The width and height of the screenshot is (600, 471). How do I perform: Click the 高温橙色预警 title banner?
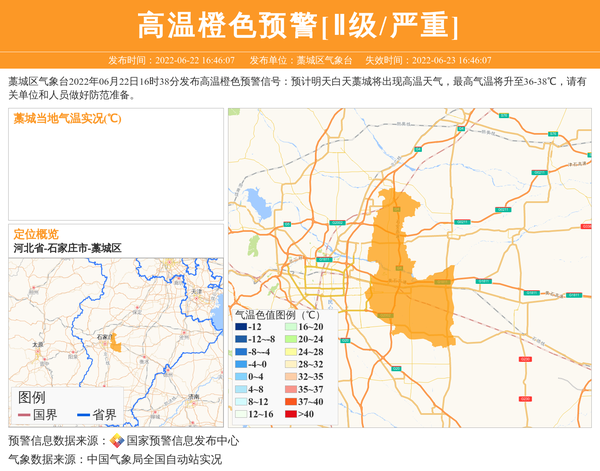point(299,24)
